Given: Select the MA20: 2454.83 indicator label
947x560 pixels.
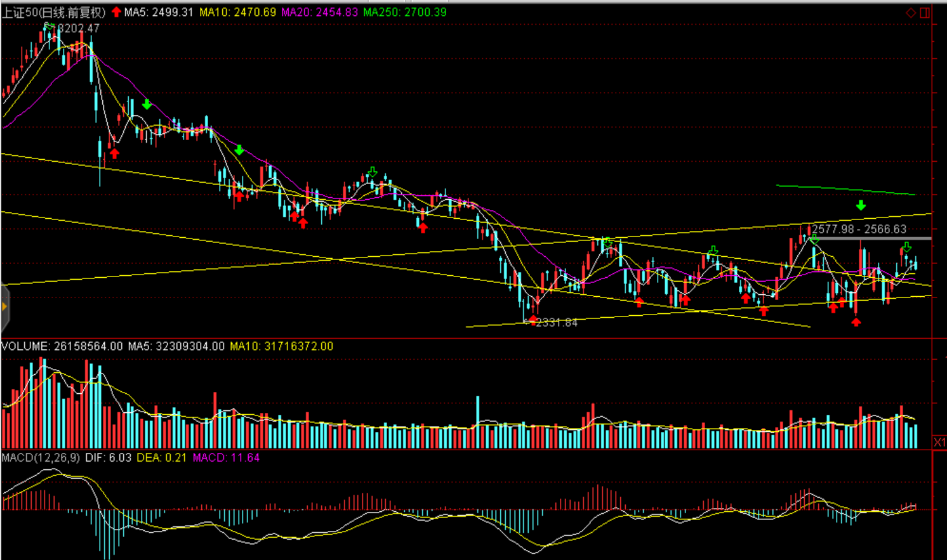Looking at the screenshot, I should (319, 12).
